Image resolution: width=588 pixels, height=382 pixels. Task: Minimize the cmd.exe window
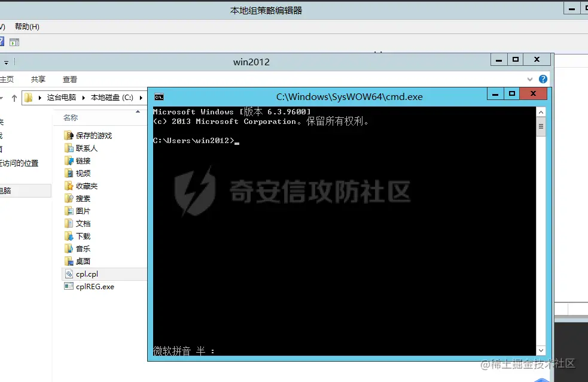tap(495, 93)
